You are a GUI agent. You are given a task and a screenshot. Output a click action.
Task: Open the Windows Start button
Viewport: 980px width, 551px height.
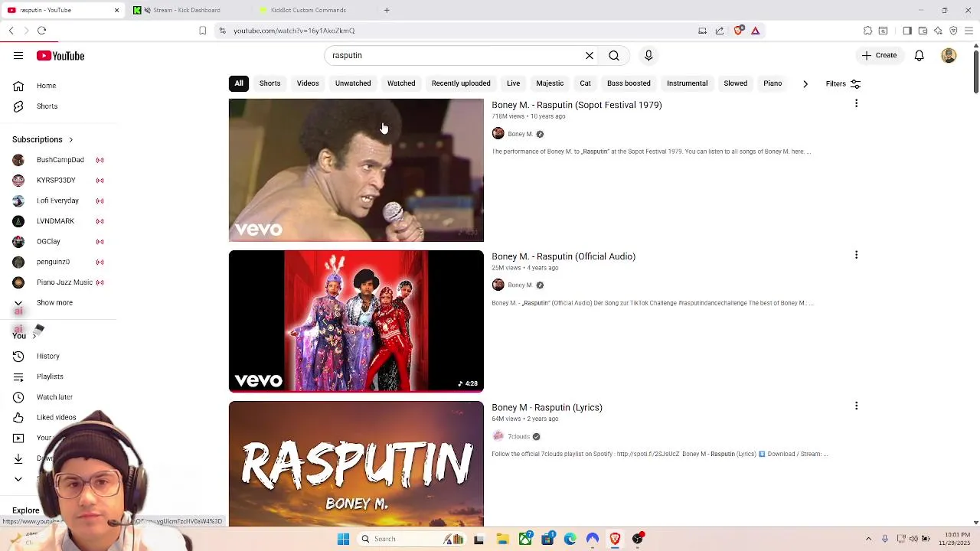point(343,539)
